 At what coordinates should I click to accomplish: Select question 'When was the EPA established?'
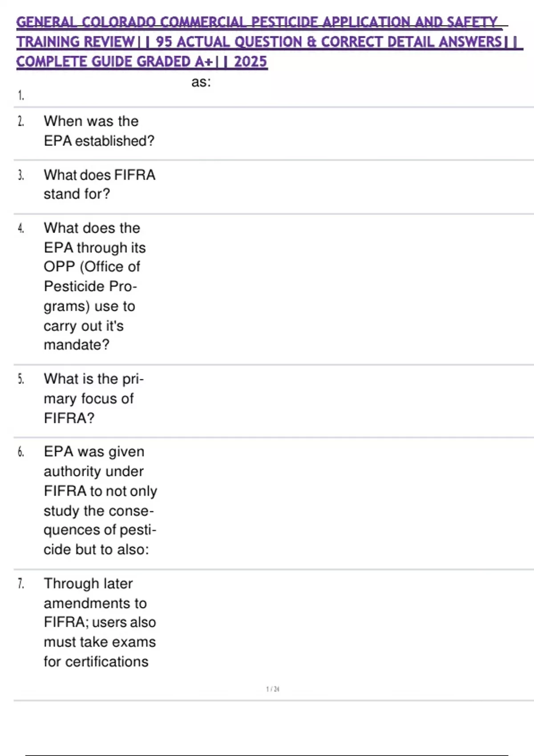pyautogui.click(x=99, y=131)
